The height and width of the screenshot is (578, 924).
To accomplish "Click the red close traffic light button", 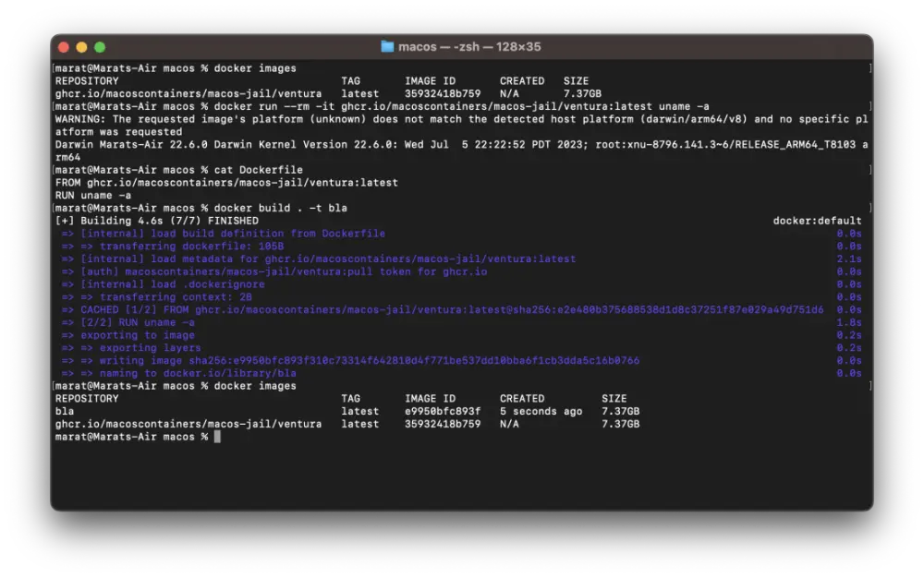I will tap(63, 46).
